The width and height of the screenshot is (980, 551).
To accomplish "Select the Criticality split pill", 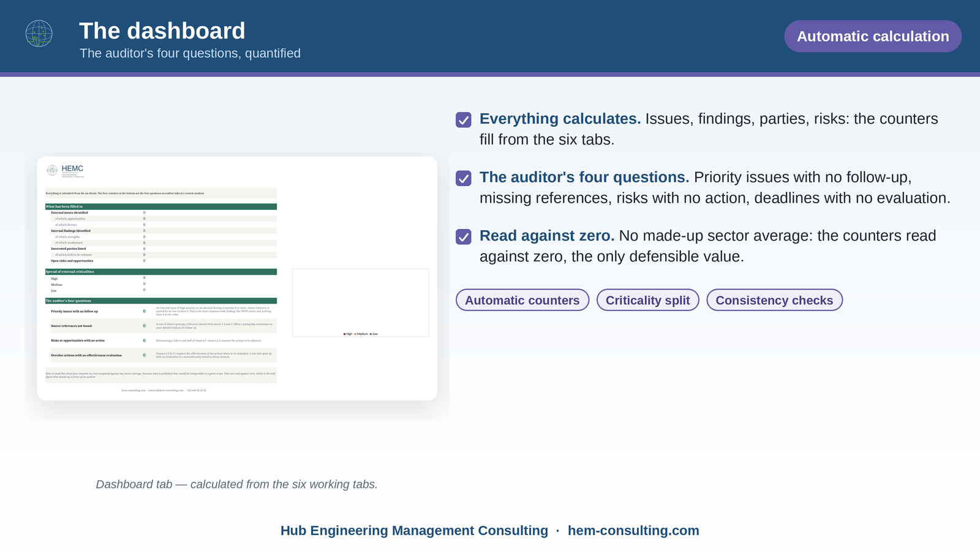I will pos(647,300).
